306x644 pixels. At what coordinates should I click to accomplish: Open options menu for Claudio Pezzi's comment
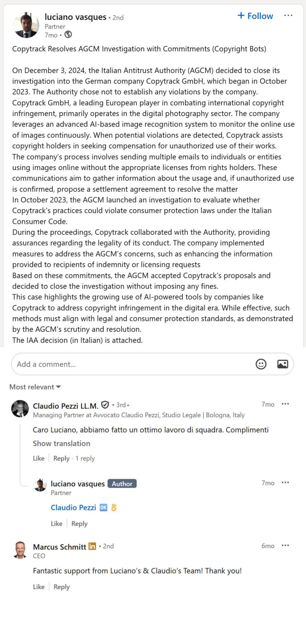[x=285, y=404]
